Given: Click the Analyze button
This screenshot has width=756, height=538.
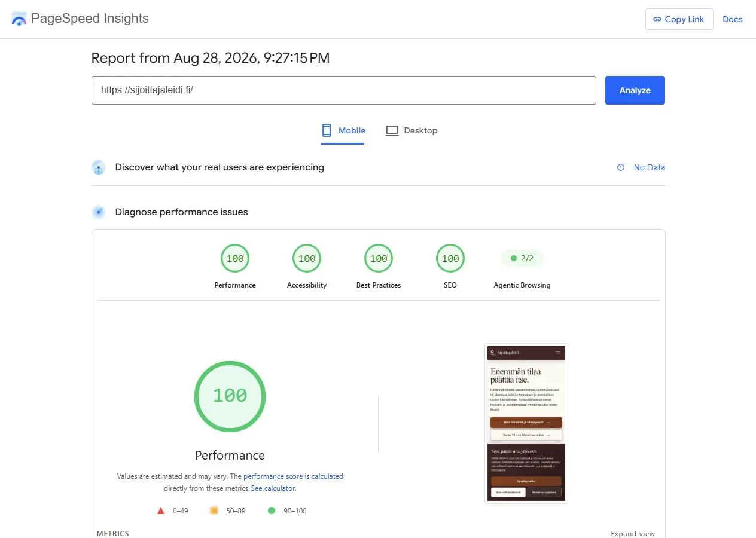Looking at the screenshot, I should pos(635,90).
